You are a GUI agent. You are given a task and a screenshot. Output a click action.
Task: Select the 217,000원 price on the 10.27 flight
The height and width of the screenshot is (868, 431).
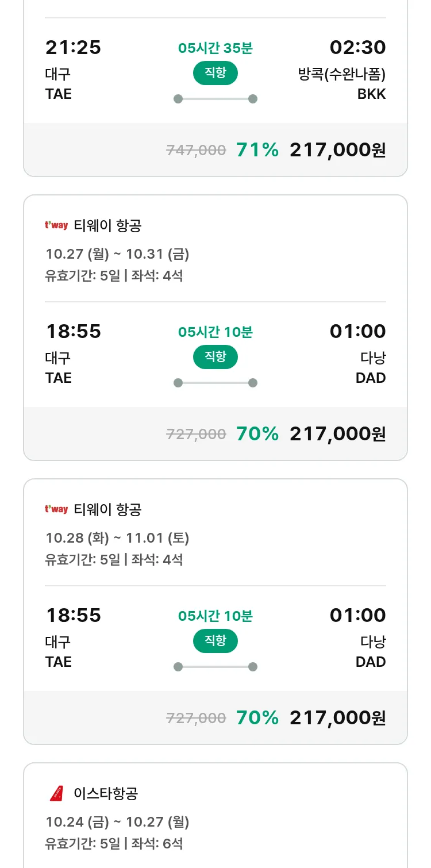click(x=337, y=434)
